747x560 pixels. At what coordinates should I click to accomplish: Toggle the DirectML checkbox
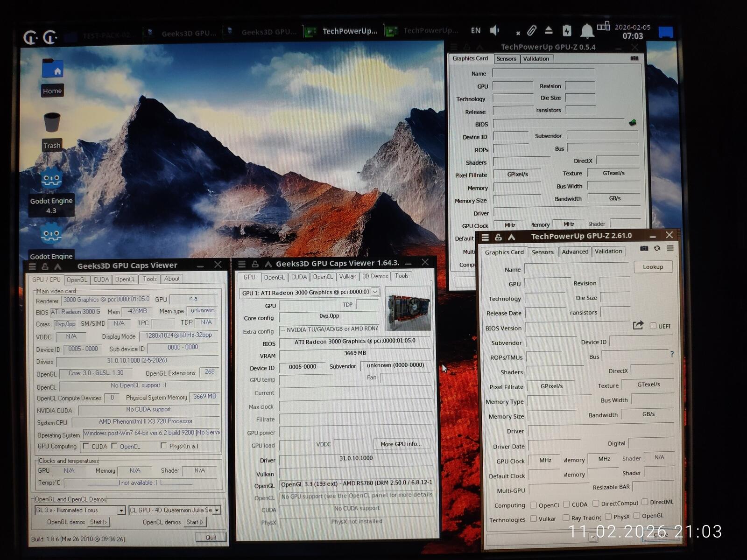pyautogui.click(x=645, y=502)
